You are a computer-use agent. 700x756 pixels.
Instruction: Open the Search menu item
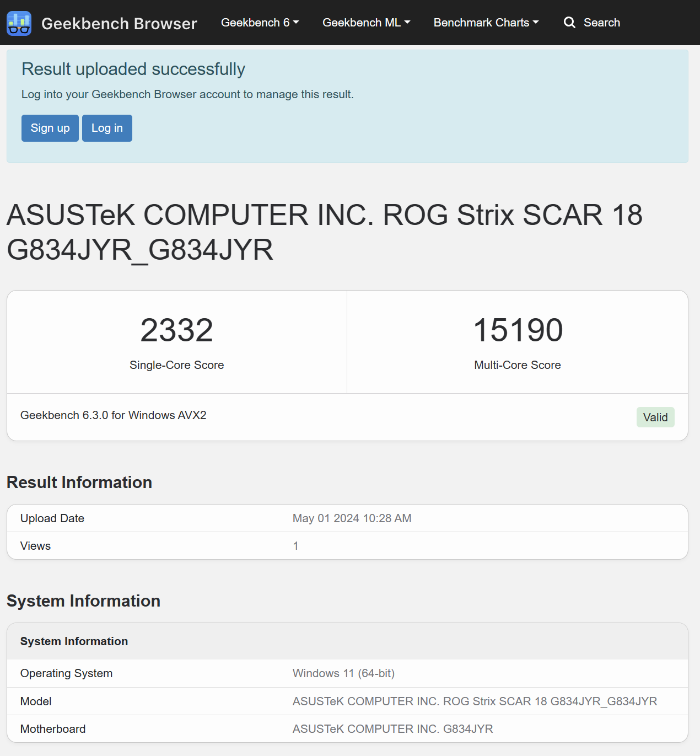coord(592,23)
